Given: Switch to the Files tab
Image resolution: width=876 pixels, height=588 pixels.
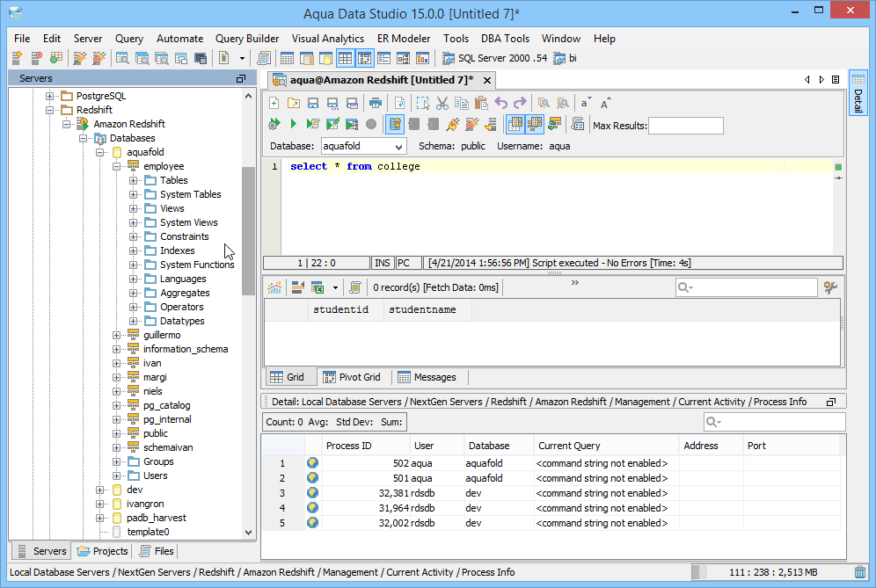Looking at the screenshot, I should (x=157, y=551).
